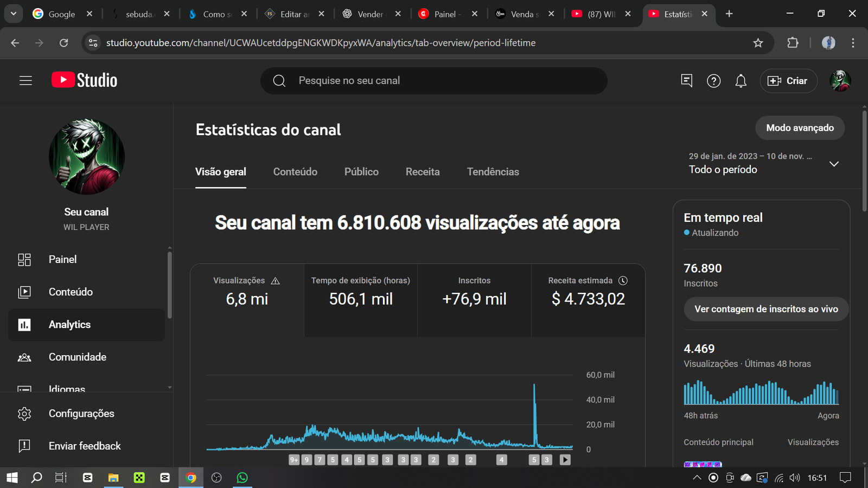Open the Público tab

361,172
